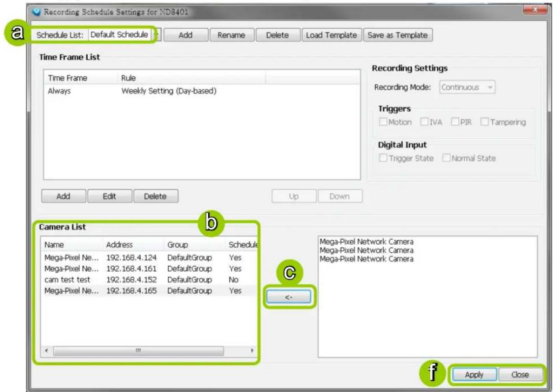Click the Apply button
This screenshot has width=553, height=392.
(474, 375)
